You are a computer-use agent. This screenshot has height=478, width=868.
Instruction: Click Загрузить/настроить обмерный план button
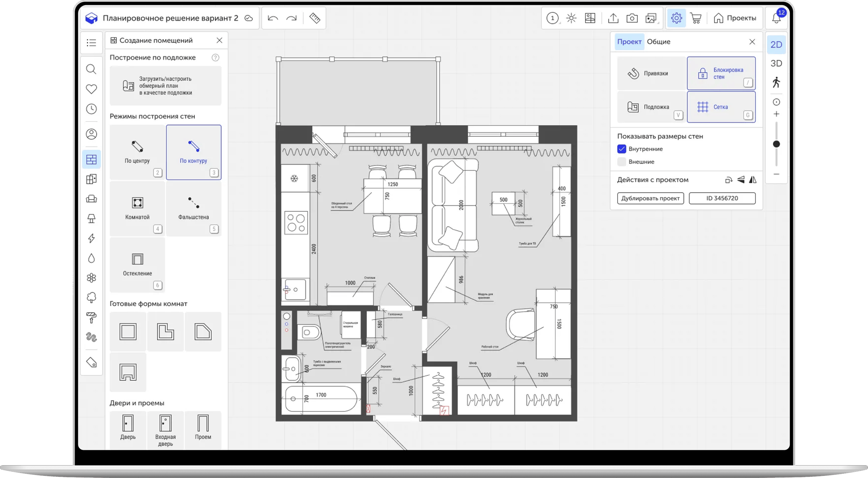coord(165,86)
